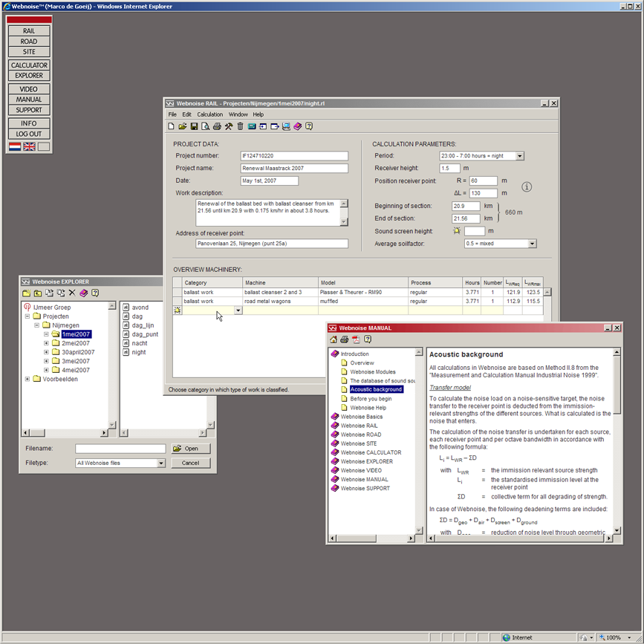This screenshot has width=644, height=644.
Task: Open the Filetype dropdown in EXPLORER
Action: [161, 463]
